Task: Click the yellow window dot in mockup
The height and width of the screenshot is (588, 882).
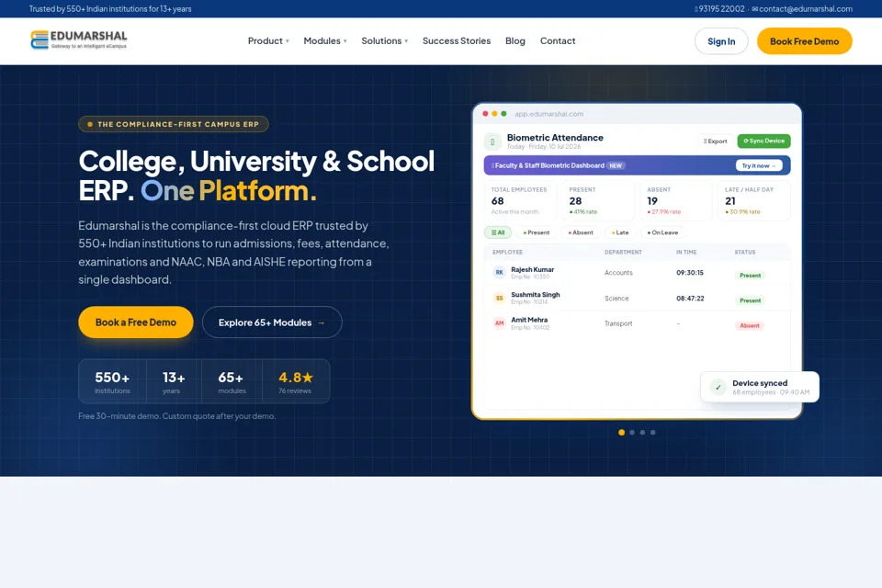Action: point(494,114)
